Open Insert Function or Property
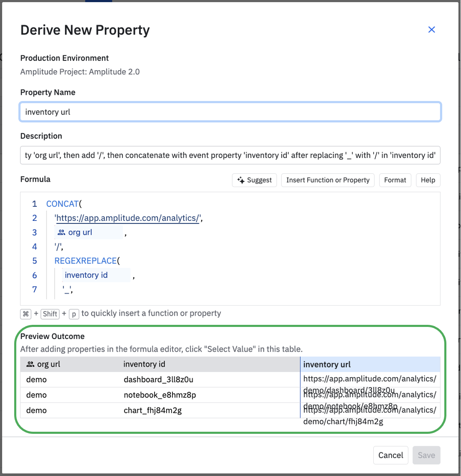461x476 pixels. (328, 180)
